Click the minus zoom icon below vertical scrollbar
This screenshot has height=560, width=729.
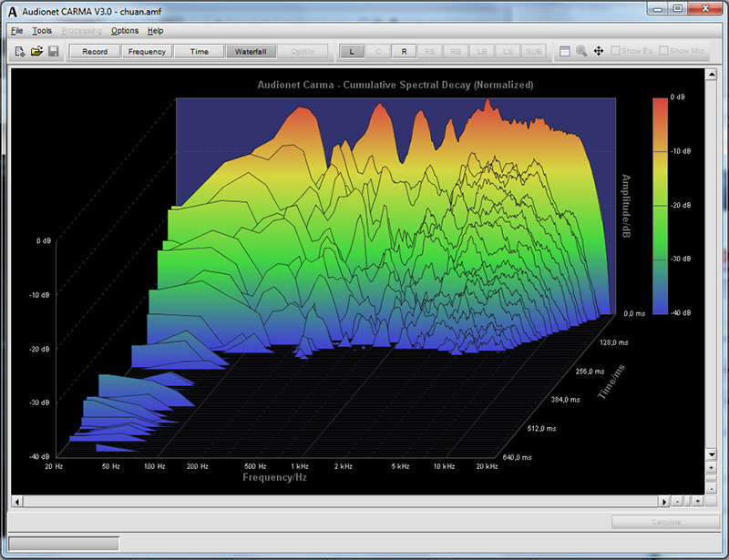[711, 488]
